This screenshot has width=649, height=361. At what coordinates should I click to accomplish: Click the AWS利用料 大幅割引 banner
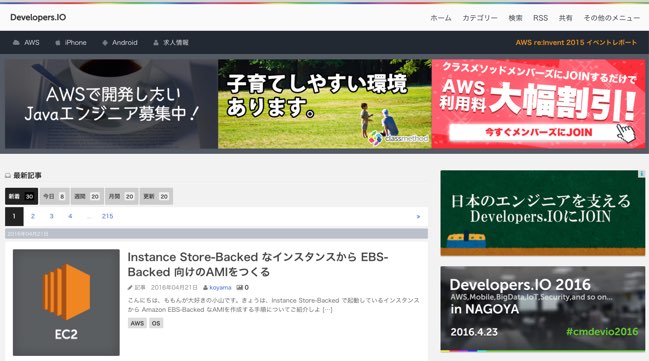(538, 104)
